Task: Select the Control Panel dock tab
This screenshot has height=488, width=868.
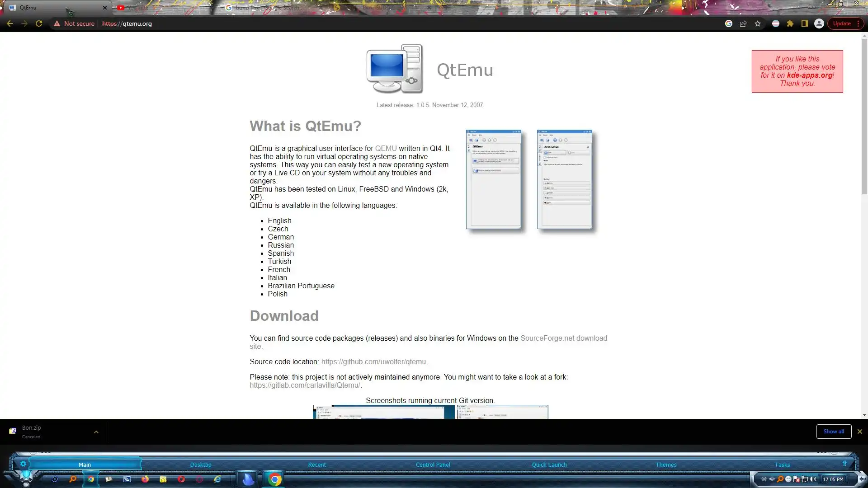Action: 433,465
